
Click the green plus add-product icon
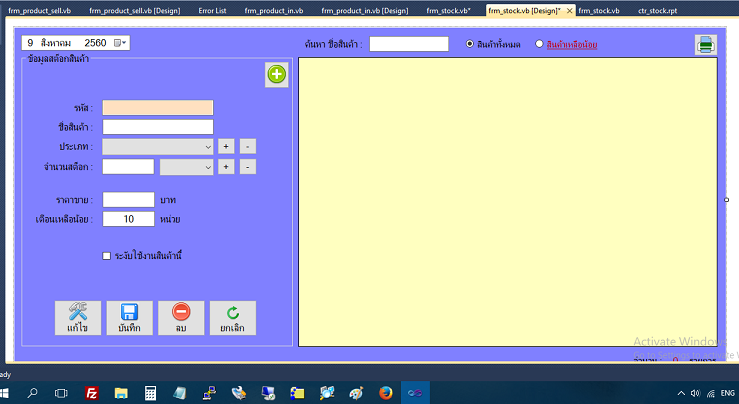[277, 74]
